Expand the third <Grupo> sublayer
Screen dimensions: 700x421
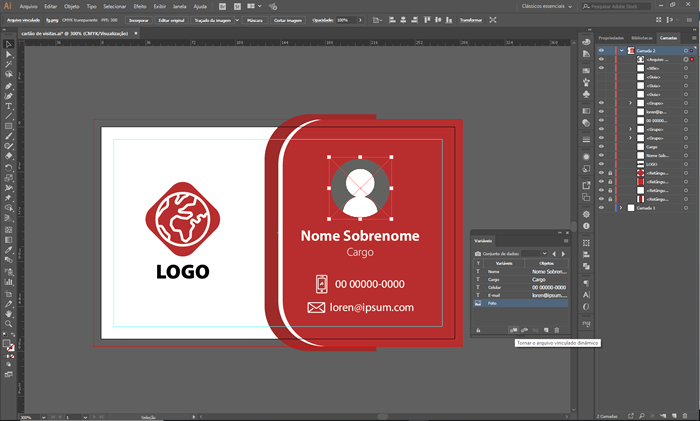[630, 138]
